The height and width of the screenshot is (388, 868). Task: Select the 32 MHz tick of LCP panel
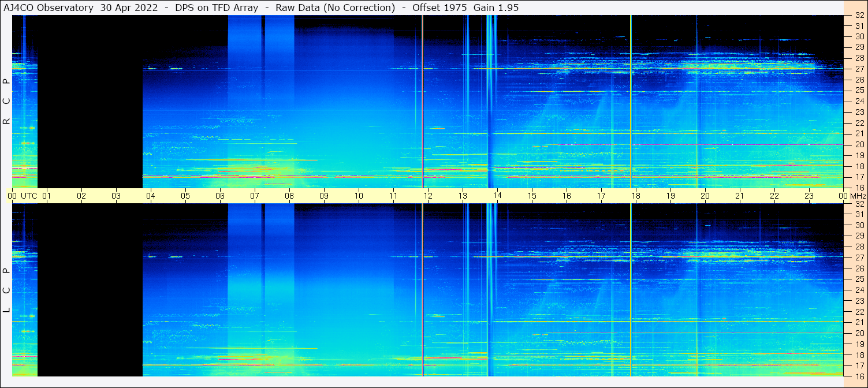[859, 204]
